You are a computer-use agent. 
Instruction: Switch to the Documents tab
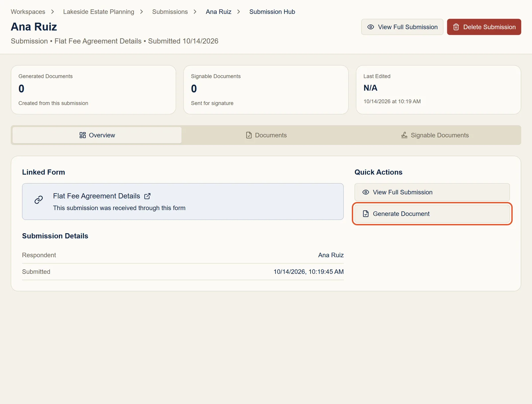click(x=266, y=135)
